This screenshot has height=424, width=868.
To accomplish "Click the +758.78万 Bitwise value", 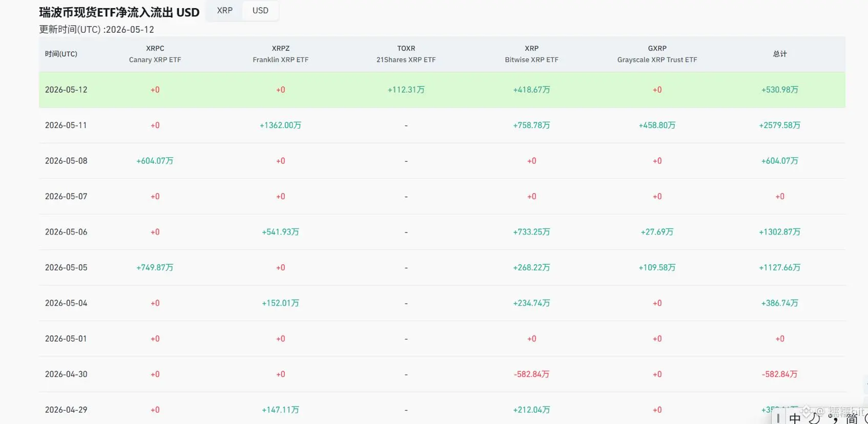I will coord(531,125).
